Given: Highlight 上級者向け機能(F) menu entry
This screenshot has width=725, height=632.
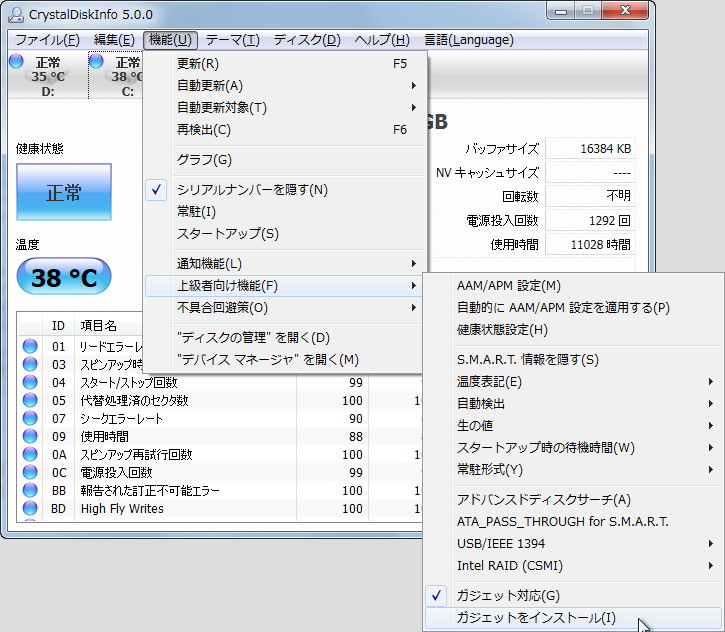Looking at the screenshot, I should pos(284,286).
